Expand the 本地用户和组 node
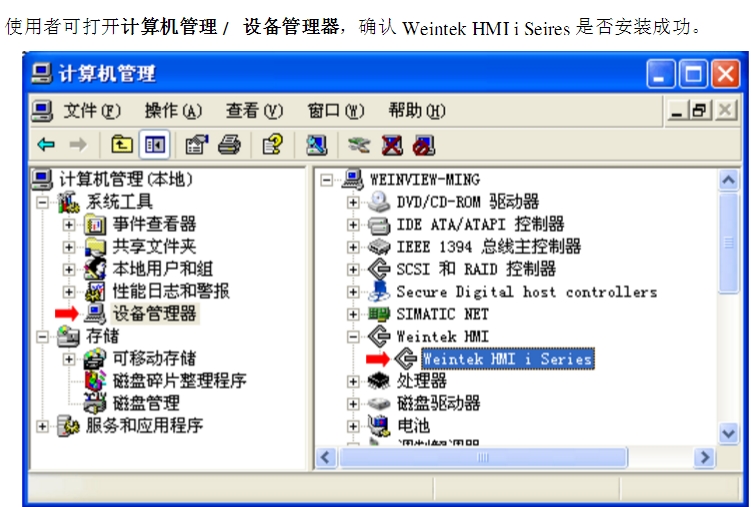 pyautogui.click(x=69, y=269)
